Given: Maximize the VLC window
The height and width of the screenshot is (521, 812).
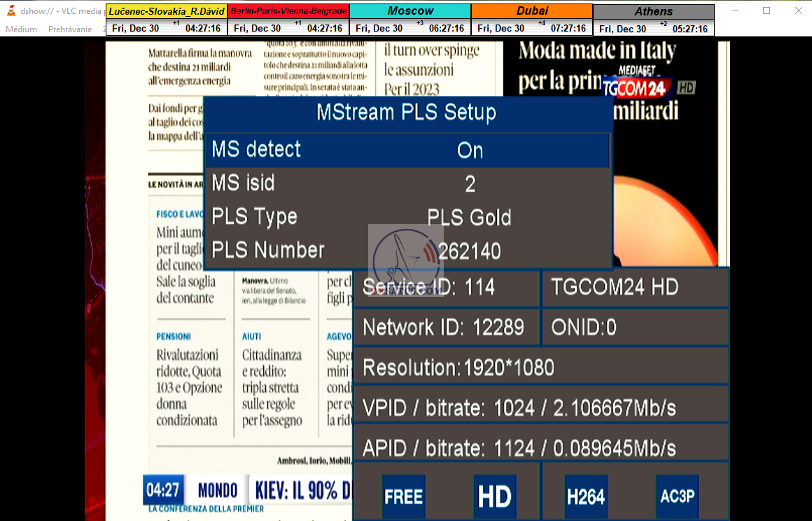Looking at the screenshot, I should [766, 11].
